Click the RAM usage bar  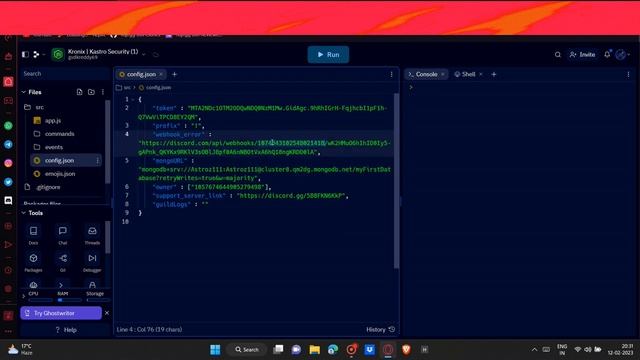(x=69, y=300)
